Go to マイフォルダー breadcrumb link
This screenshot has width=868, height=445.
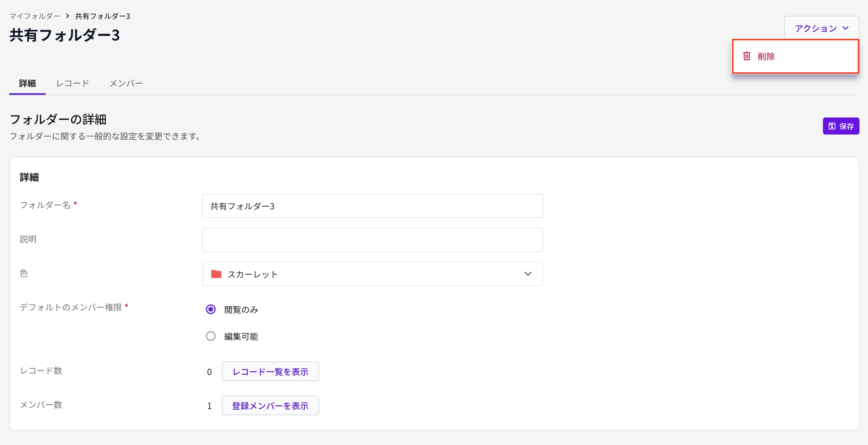coord(34,16)
